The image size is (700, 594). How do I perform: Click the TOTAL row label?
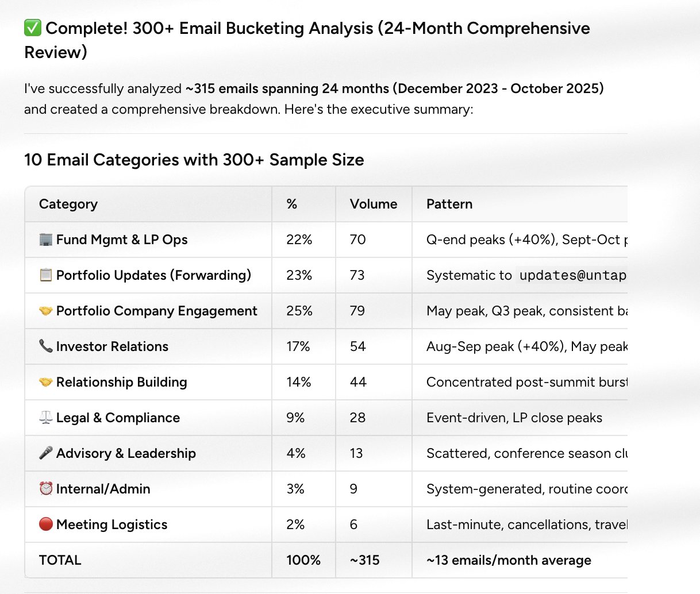[60, 560]
